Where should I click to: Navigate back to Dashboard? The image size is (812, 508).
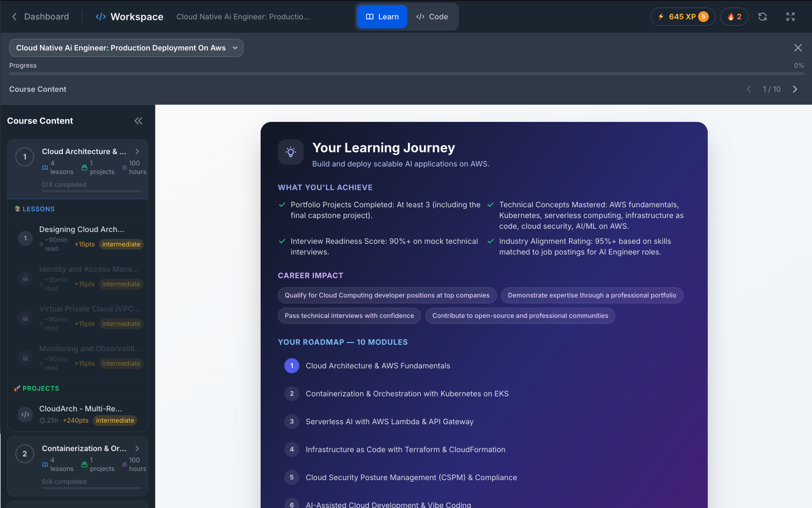(40, 17)
